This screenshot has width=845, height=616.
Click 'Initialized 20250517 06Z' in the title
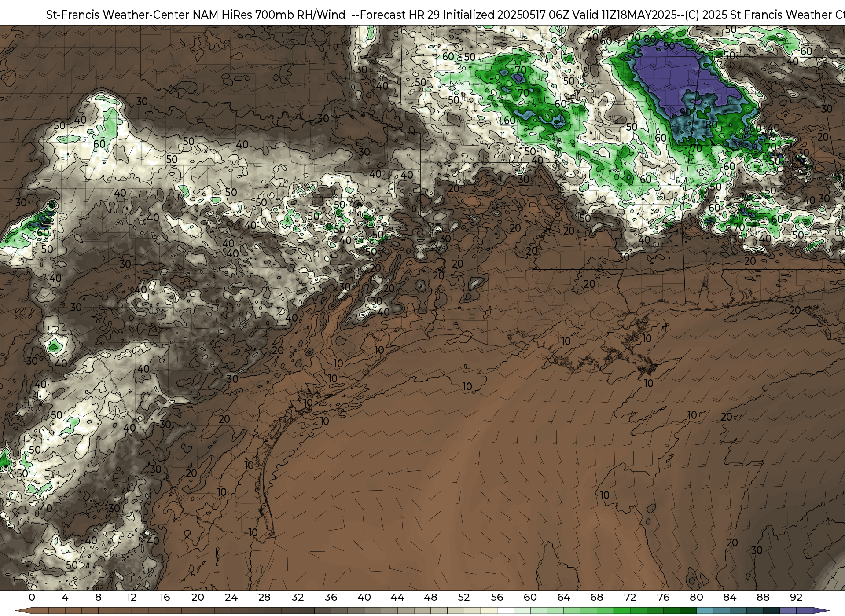click(x=506, y=15)
